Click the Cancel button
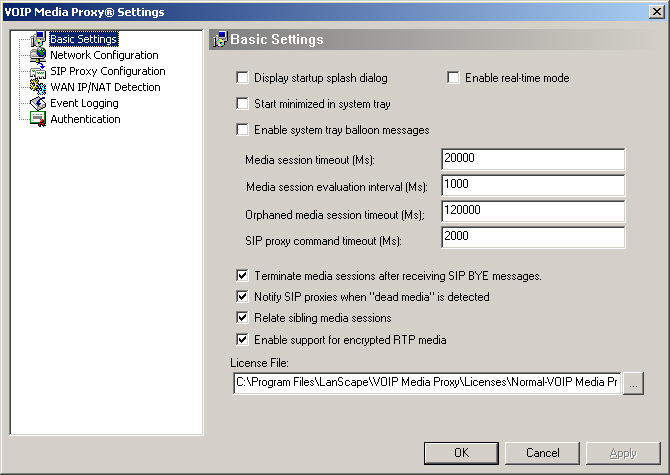 point(542,453)
